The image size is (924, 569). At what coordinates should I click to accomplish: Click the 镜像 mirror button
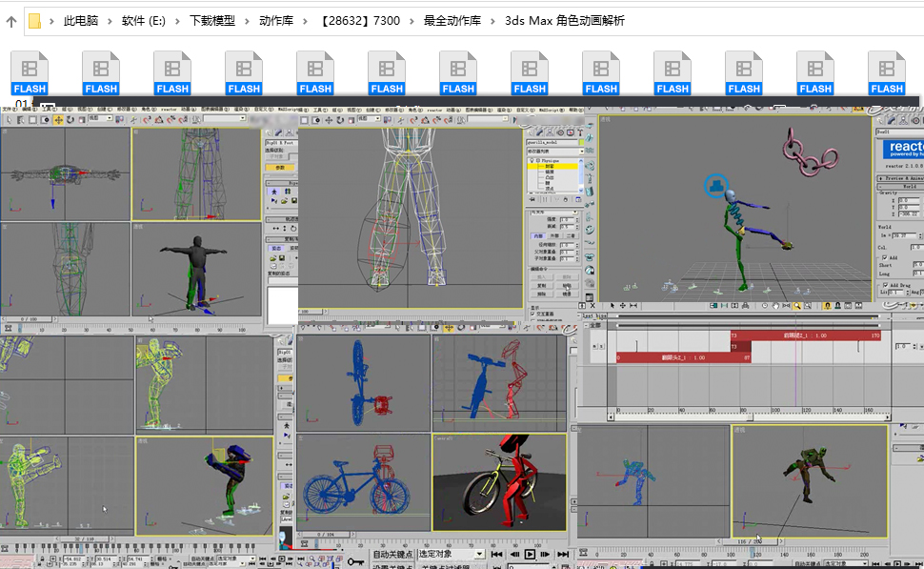pos(569,294)
